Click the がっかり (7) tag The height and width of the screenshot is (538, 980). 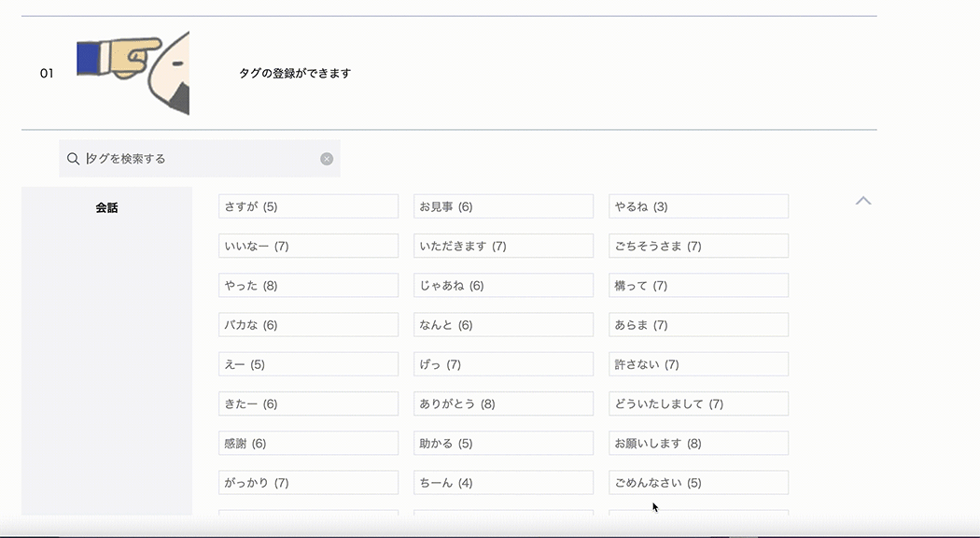point(308,482)
